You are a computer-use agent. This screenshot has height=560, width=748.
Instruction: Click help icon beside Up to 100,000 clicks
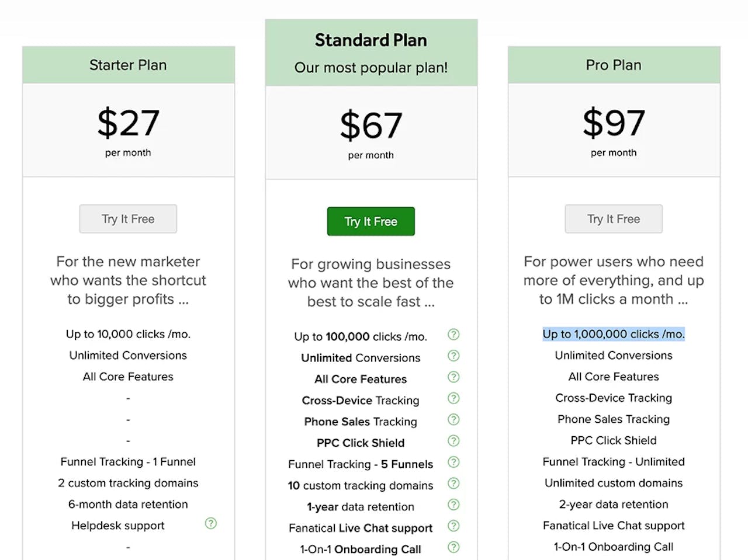pyautogui.click(x=453, y=335)
